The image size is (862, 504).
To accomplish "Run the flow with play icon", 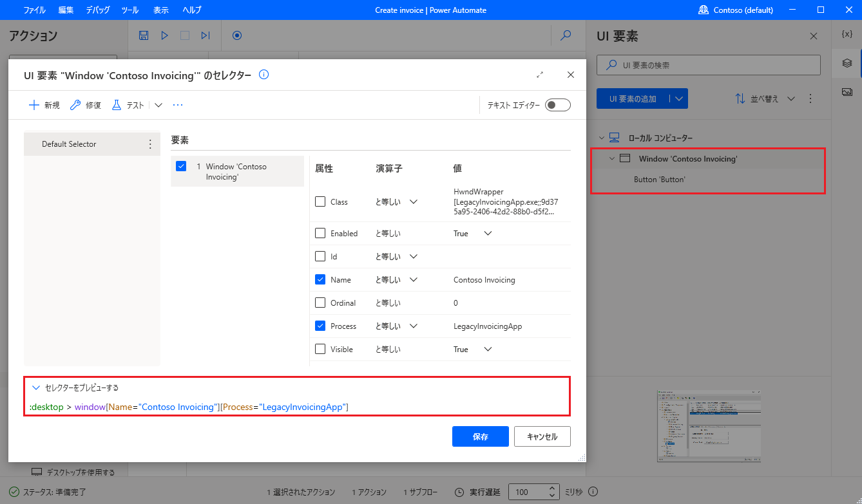I will coord(164,35).
